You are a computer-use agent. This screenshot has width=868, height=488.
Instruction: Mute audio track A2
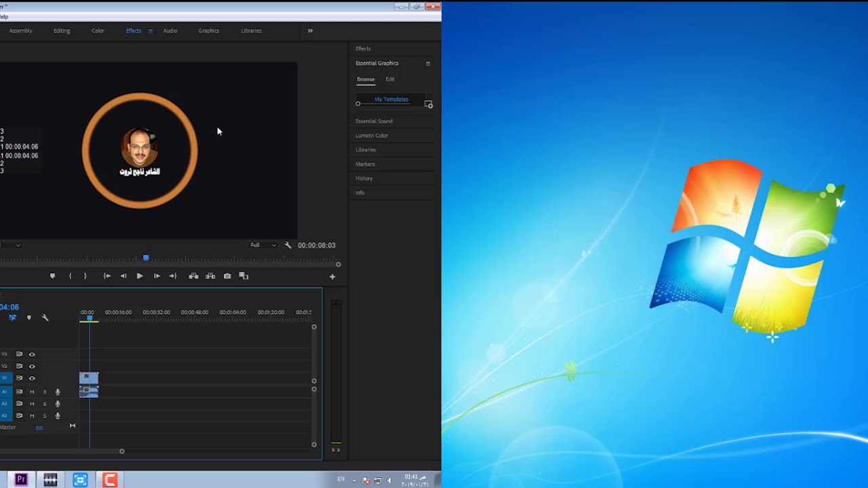[32, 404]
